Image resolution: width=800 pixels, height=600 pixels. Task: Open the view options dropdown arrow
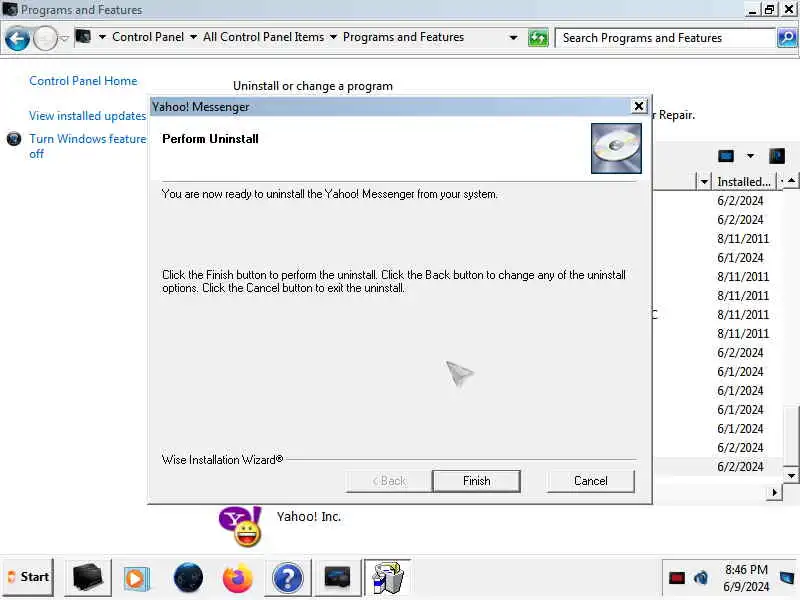[x=750, y=156]
